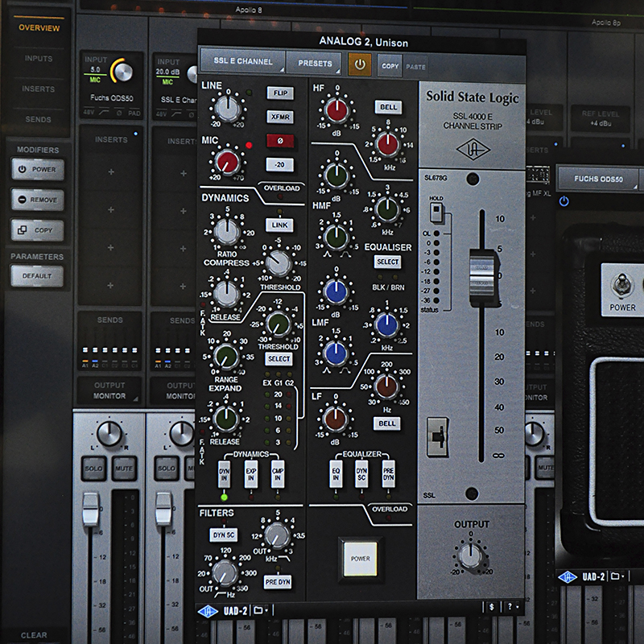This screenshot has height=644, width=644.
Task: Click the red HF frequency kHz knob
Action: tap(387, 144)
